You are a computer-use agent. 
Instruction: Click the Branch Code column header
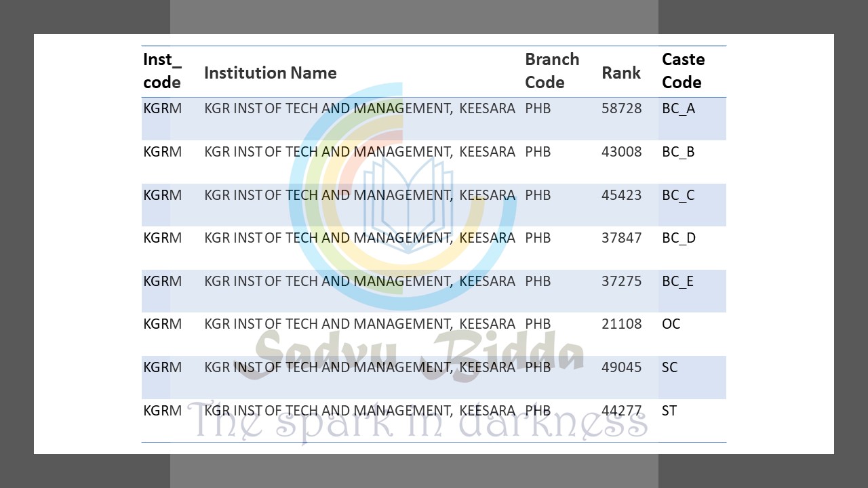coord(552,70)
